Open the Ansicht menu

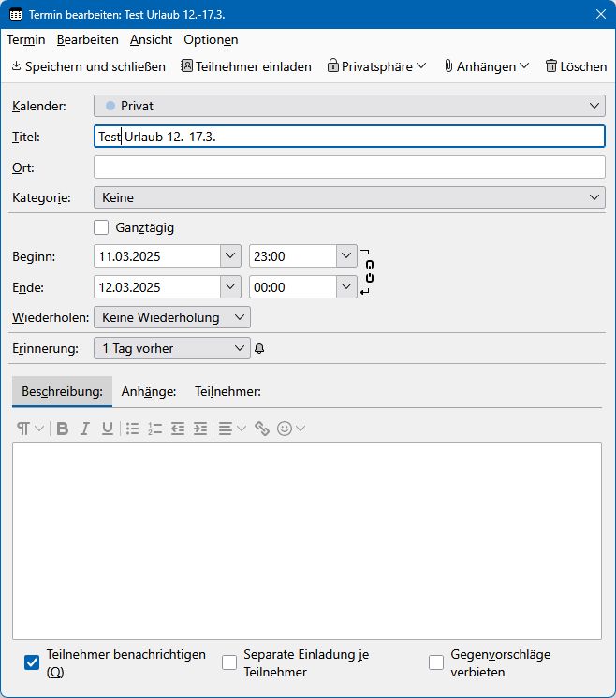[x=151, y=39]
